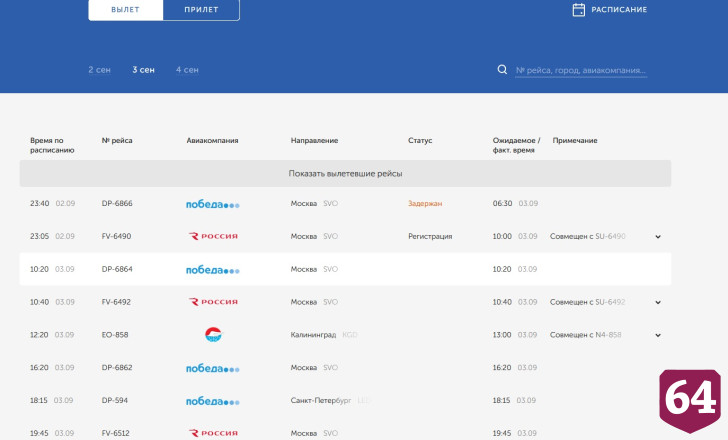
Task: Open the Расписание calendar icon
Action: (x=578, y=10)
